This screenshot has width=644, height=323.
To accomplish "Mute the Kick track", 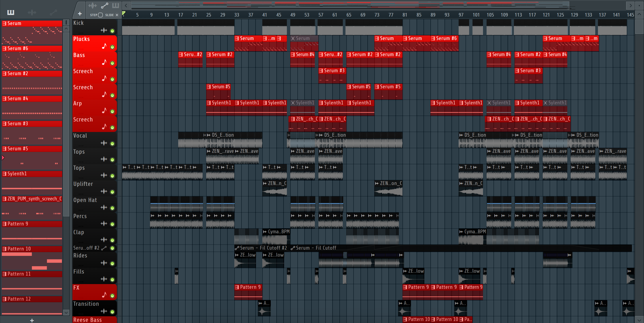I will (x=112, y=31).
